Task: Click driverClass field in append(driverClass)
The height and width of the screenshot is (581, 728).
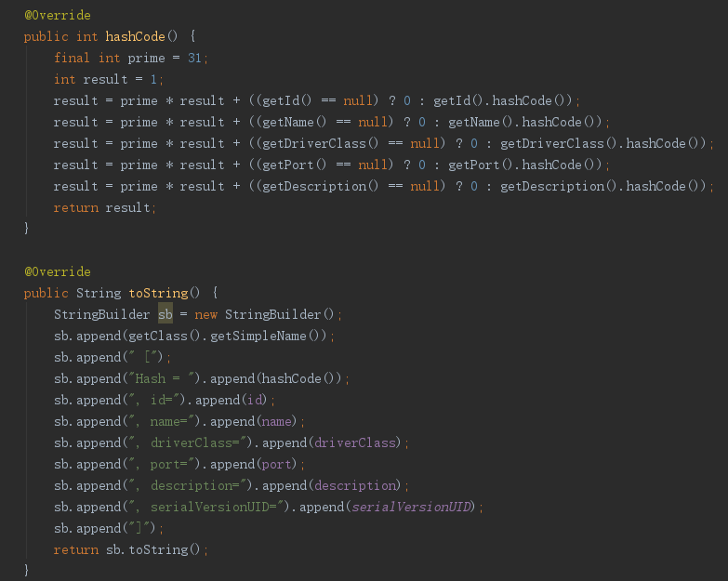Action: [355, 442]
